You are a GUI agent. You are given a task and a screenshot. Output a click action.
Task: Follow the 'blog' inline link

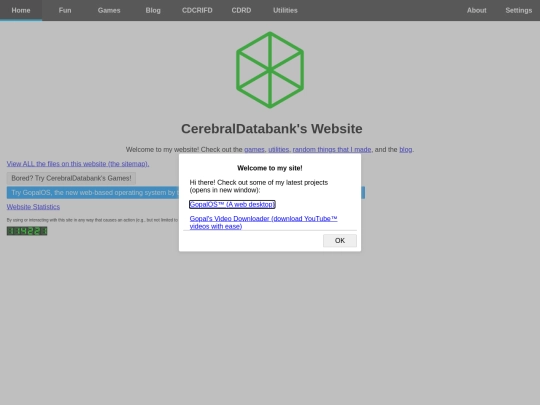[x=406, y=149]
